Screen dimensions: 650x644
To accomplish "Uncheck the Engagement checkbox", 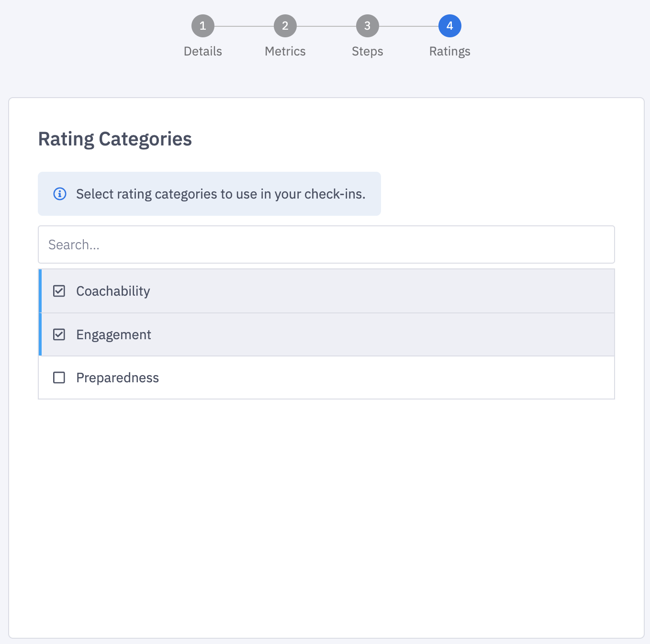I will click(x=59, y=334).
